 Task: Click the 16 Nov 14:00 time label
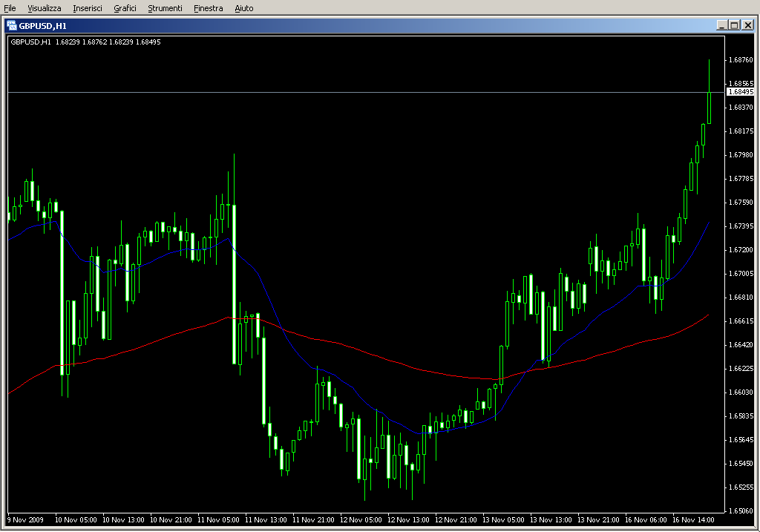pos(693,520)
